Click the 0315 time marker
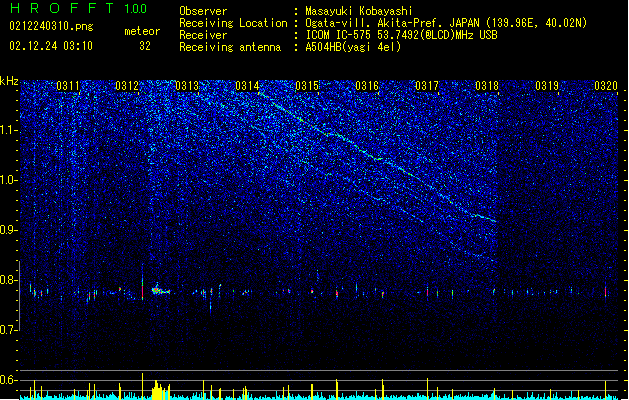The height and width of the screenshot is (400, 629). coord(307,85)
